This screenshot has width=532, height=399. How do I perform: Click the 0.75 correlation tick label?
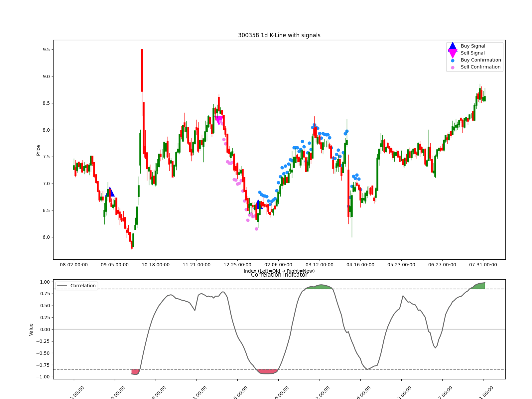point(45,294)
